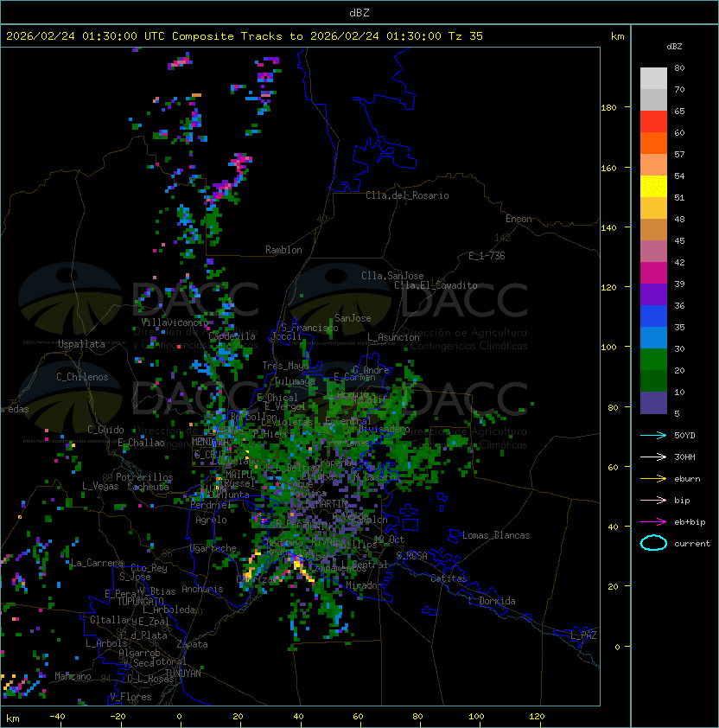The width and height of the screenshot is (719, 728).
Task: Click the Agrelo map label
Action: pos(211,520)
